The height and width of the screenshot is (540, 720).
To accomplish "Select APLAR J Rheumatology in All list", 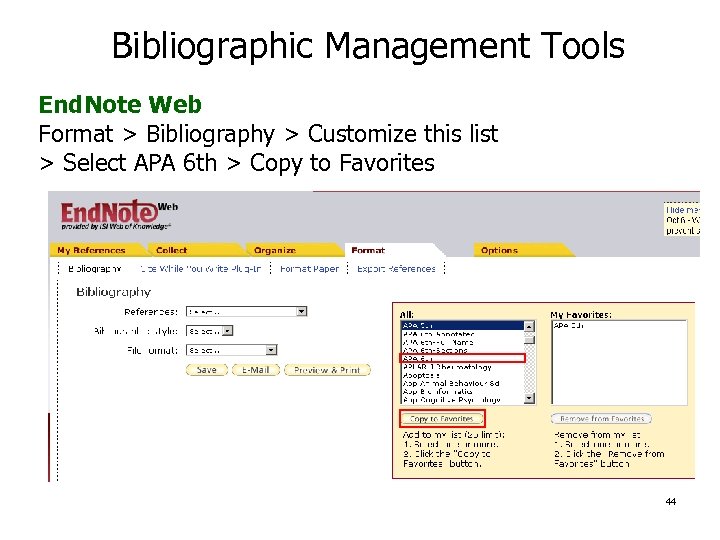I will (x=462, y=367).
